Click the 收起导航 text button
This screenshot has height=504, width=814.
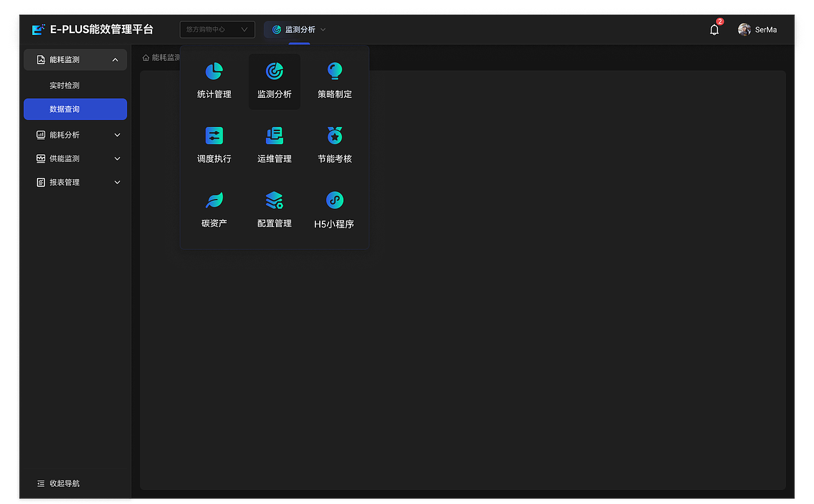pyautogui.click(x=65, y=484)
